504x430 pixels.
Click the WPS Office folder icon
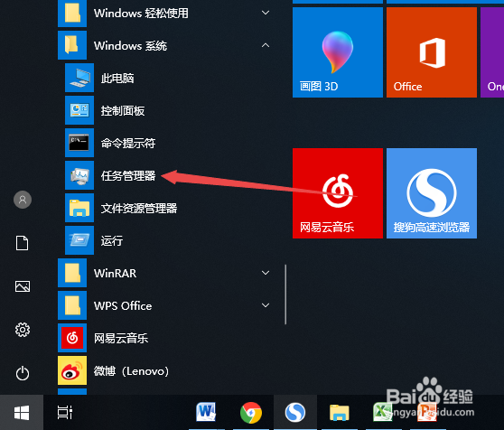tap(72, 305)
